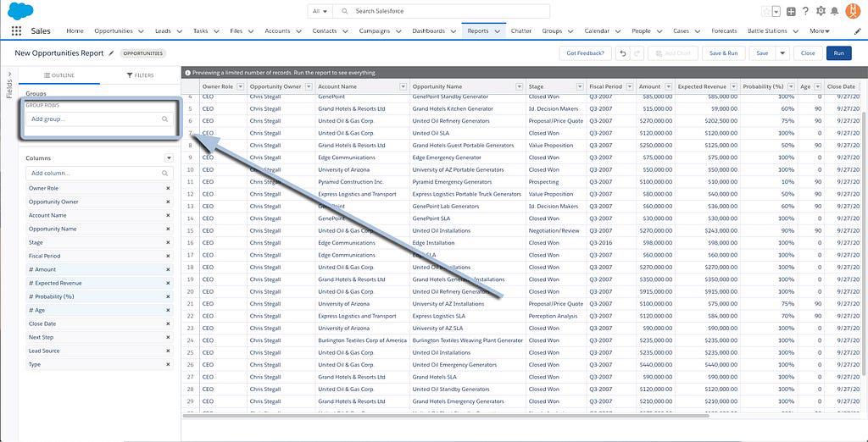This screenshot has height=442, width=868.
Task: Open the App Launcher grid icon
Action: pyautogui.click(x=16, y=31)
